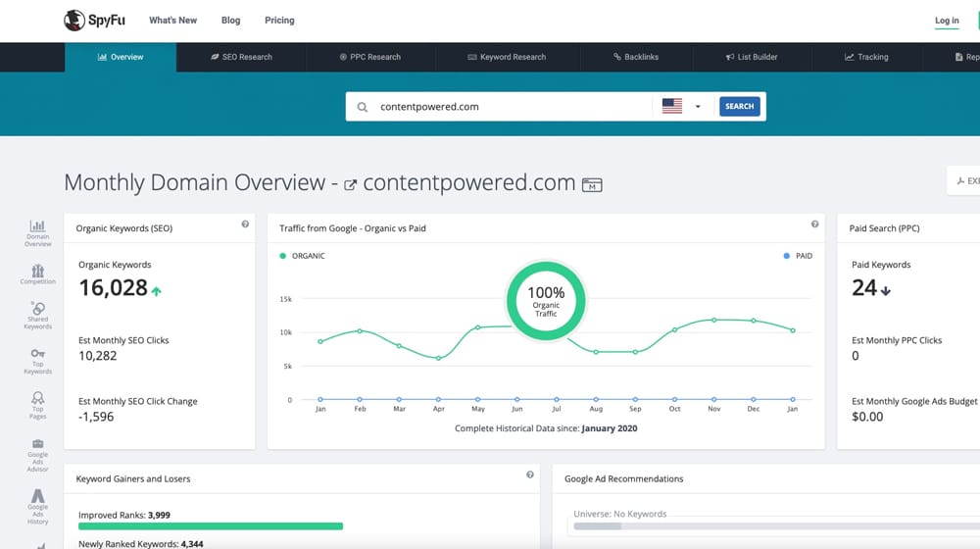Open the Backlinks tab
This screenshot has width=980, height=549.
coord(636,57)
